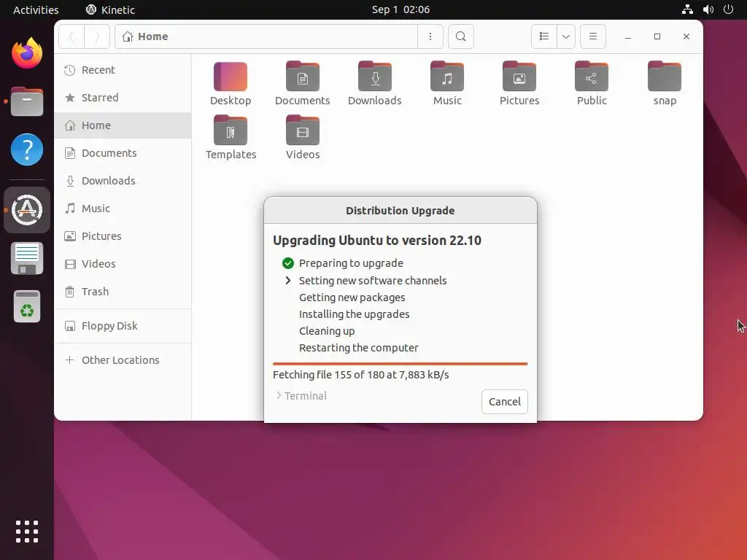
Task: Go forward with the right arrow
Action: pyautogui.click(x=97, y=36)
